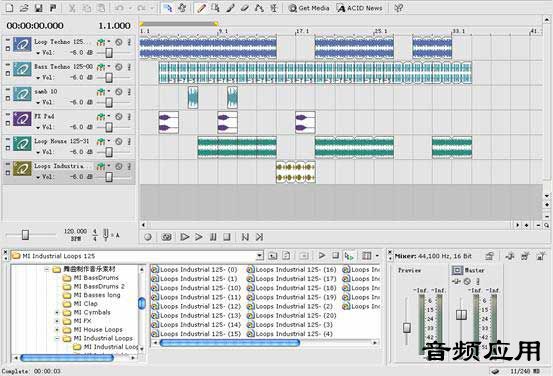Start preview of selected loop in Explorer
The height and width of the screenshot is (376, 553).
[x=322, y=255]
